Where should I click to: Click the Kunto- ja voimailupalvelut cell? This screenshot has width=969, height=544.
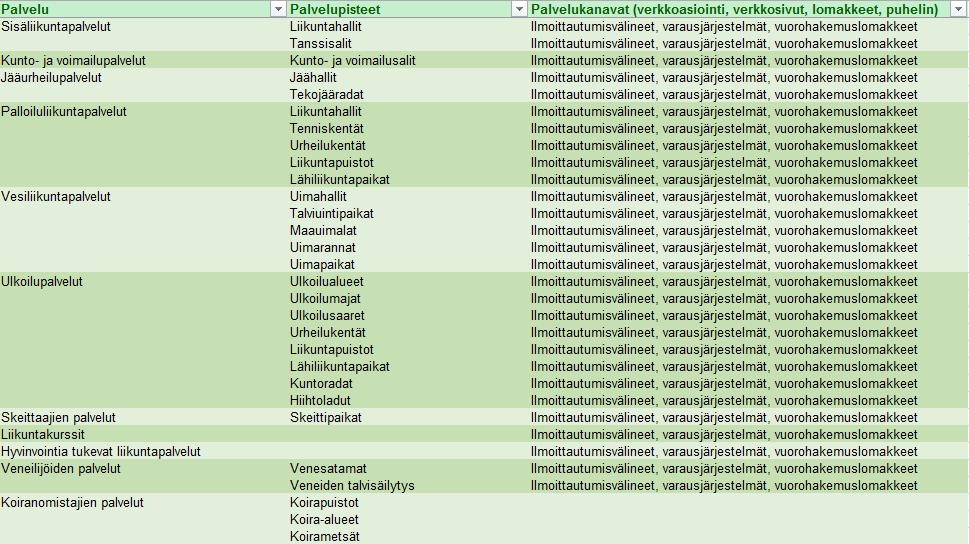click(x=143, y=61)
